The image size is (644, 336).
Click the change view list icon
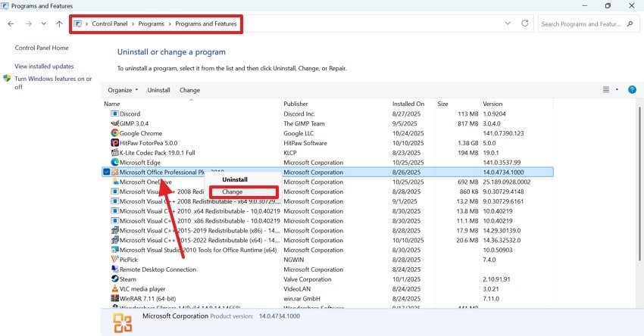(x=606, y=89)
